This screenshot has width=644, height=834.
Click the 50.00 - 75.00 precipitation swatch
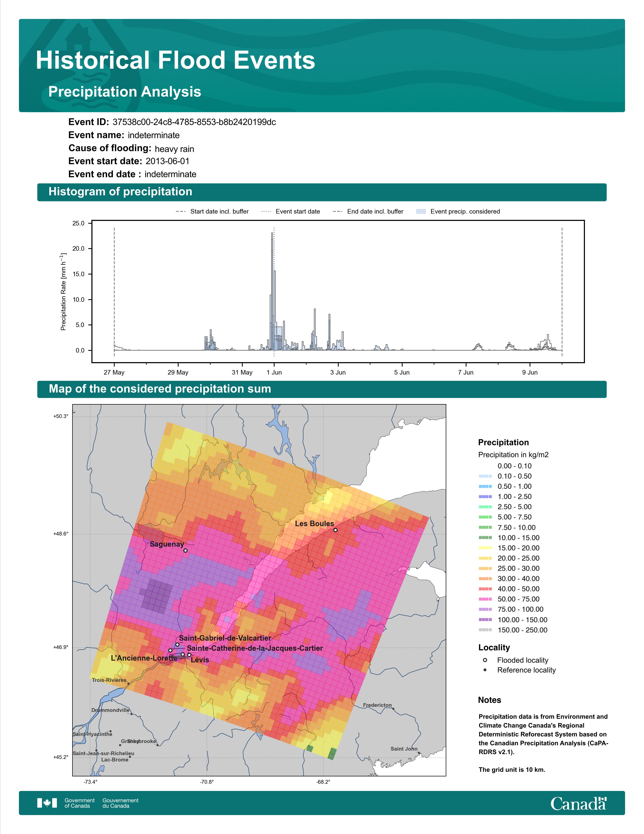click(485, 599)
